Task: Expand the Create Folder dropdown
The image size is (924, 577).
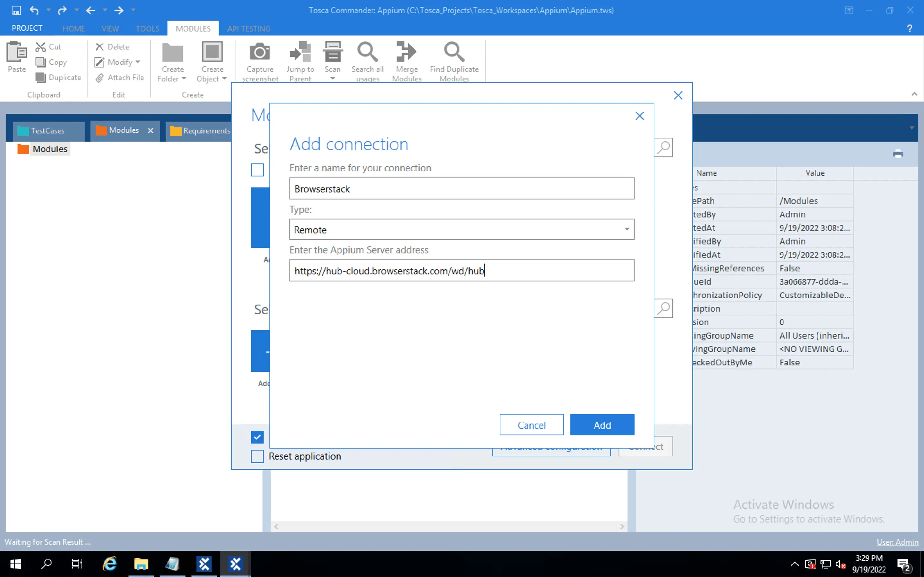Action: 184,79
